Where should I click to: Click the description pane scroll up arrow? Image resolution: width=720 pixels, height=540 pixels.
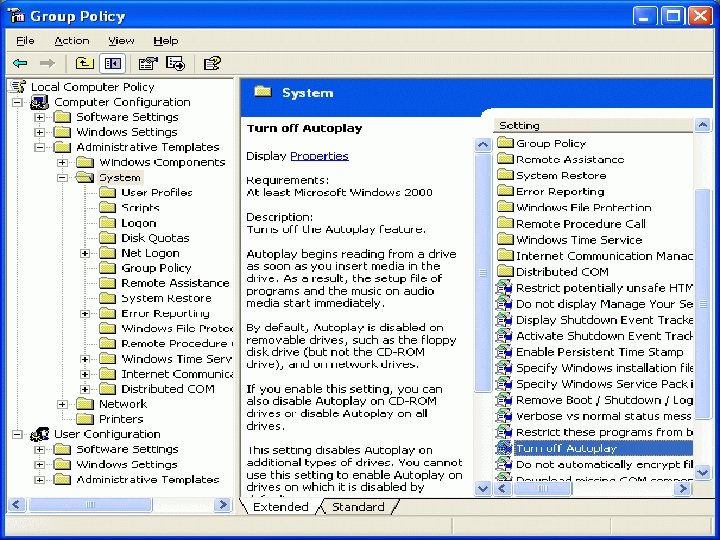tap(483, 145)
